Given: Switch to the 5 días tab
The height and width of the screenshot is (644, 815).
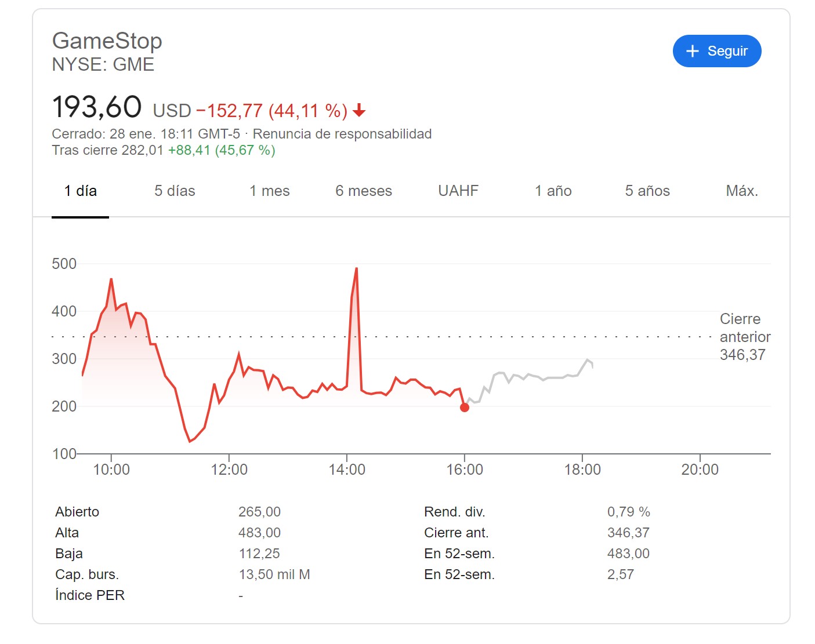Looking at the screenshot, I should (175, 191).
